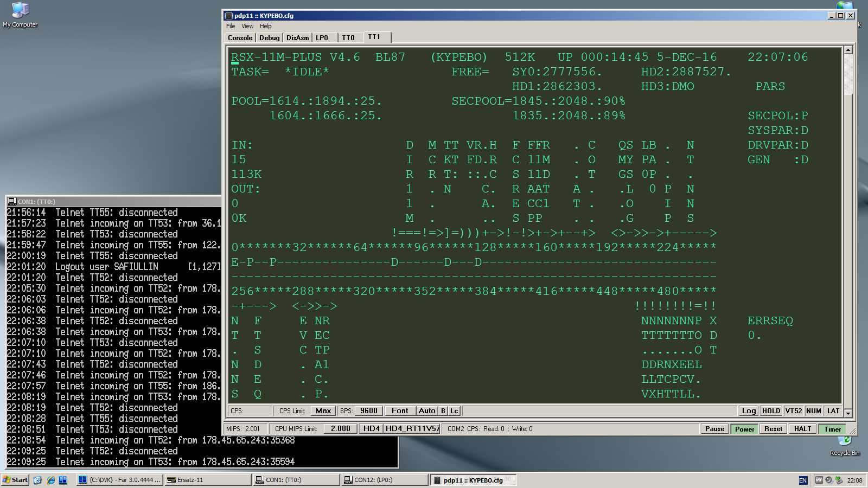Click the EN language indicator
Image resolution: width=868 pixels, height=488 pixels.
click(x=803, y=480)
